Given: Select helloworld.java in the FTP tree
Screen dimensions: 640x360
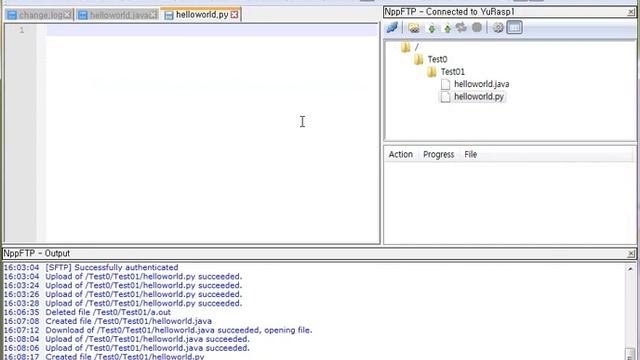Looking at the screenshot, I should 481,84.
